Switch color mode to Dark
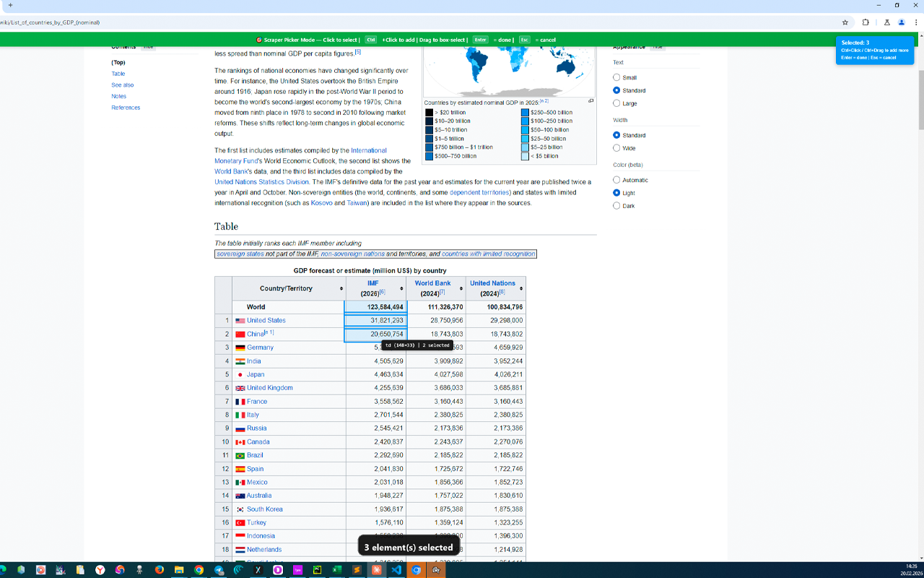Viewport: 924px width, 578px height. (x=616, y=206)
